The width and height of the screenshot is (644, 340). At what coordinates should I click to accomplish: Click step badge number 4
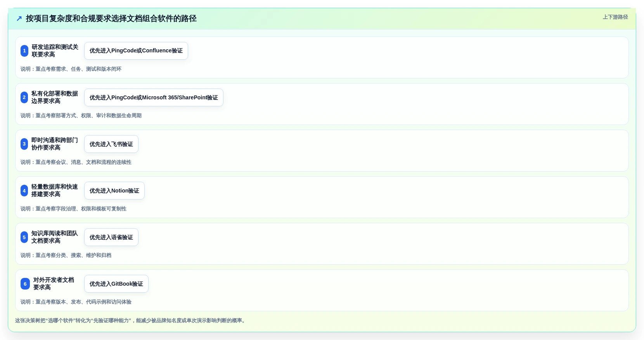[x=24, y=191]
